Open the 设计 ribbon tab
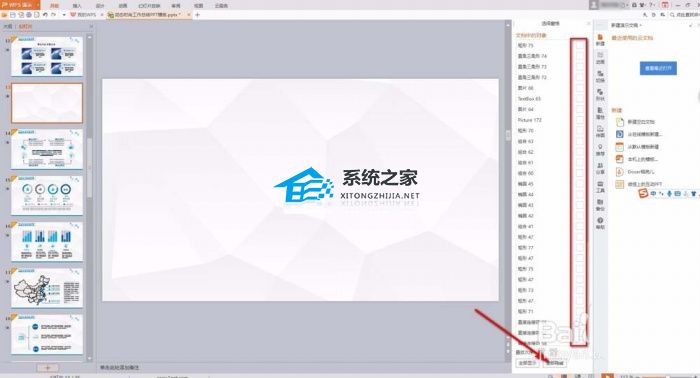 point(100,6)
